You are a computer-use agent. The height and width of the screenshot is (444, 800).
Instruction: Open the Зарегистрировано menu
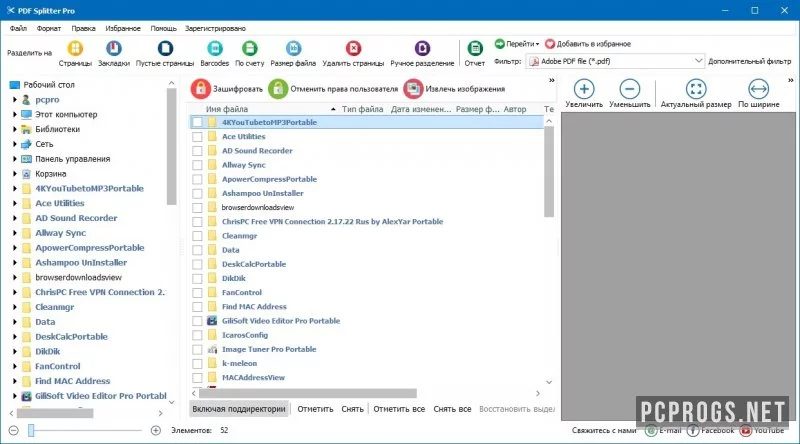[x=215, y=29]
